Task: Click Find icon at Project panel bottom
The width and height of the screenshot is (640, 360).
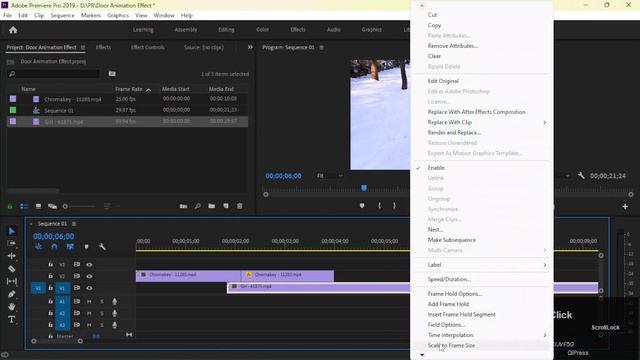Action: tap(198, 206)
